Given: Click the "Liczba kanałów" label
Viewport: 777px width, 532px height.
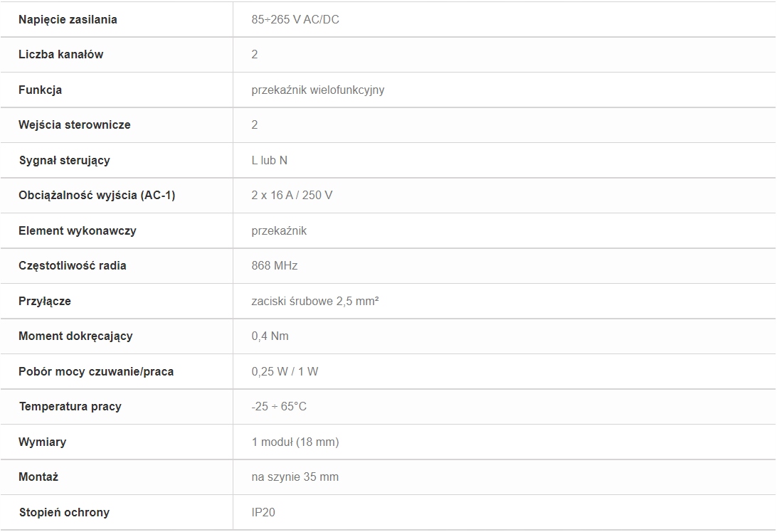Looking at the screenshot, I should pyautogui.click(x=60, y=54).
